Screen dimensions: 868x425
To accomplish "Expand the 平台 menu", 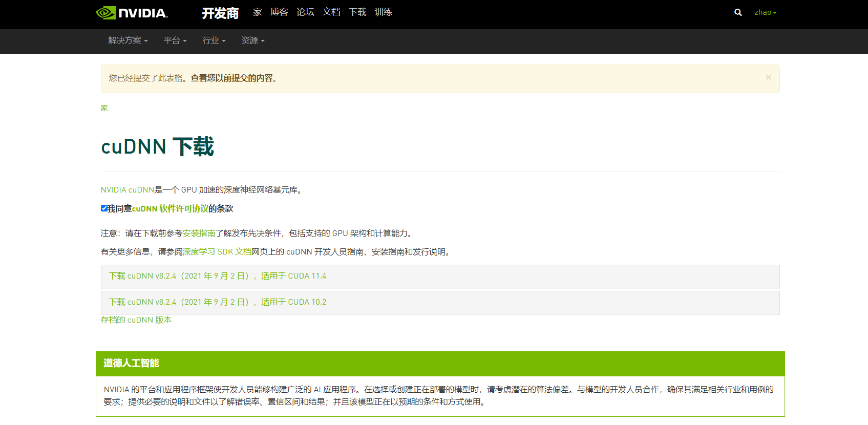I will [x=175, y=40].
